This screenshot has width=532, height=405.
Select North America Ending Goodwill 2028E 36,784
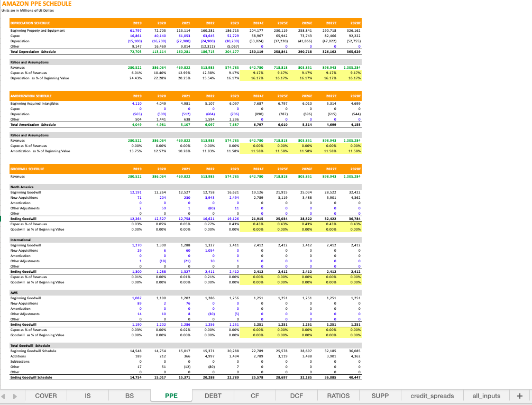(354, 219)
